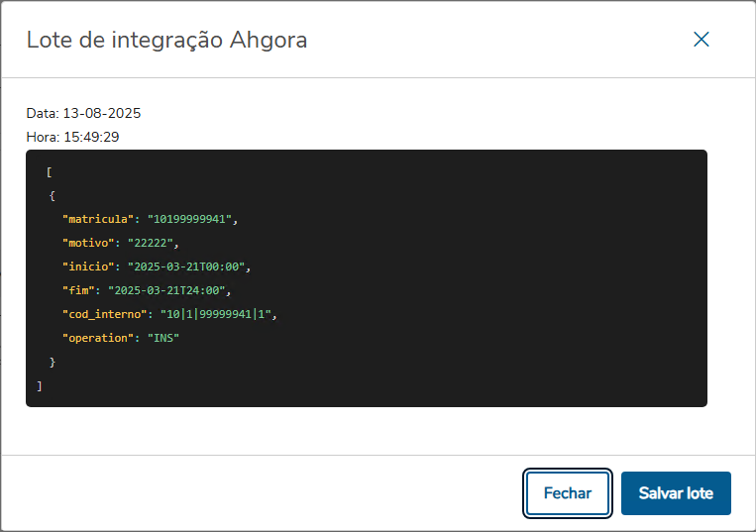
Task: Click the "operation" key in the JSON
Action: click(x=99, y=338)
